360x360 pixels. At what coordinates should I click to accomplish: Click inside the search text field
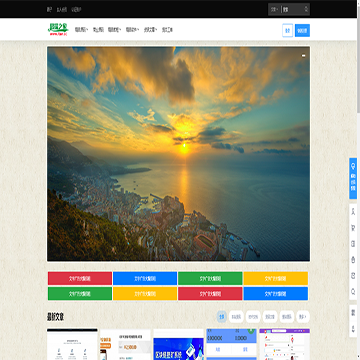[x=293, y=9]
